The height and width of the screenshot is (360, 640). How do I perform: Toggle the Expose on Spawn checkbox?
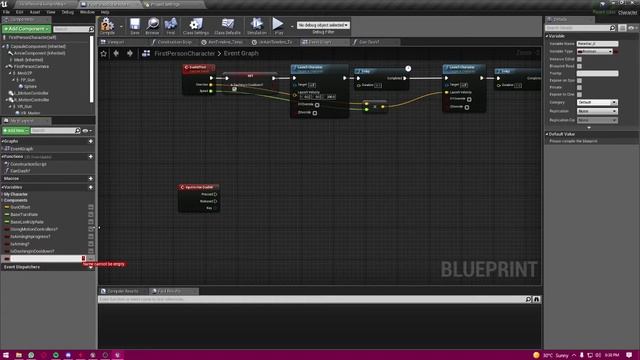click(579, 80)
